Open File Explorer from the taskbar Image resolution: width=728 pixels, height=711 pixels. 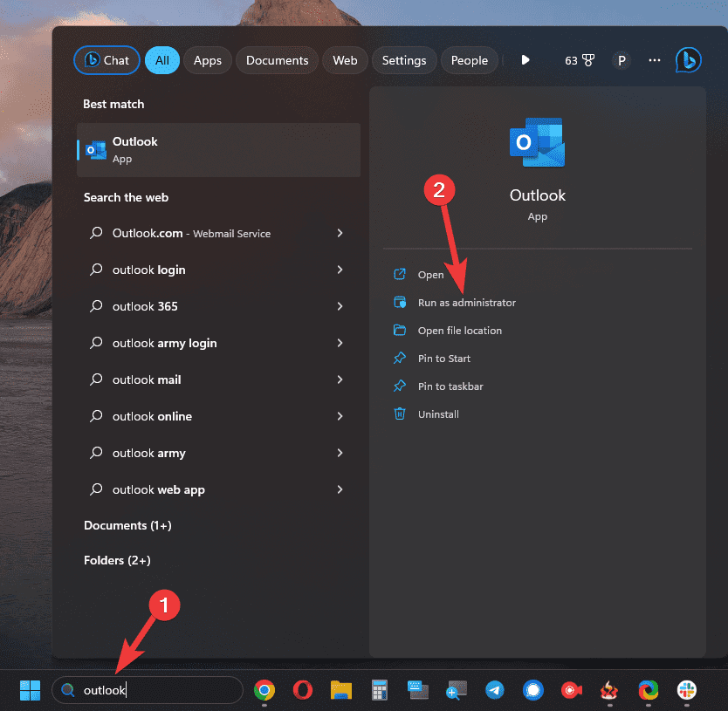341,690
